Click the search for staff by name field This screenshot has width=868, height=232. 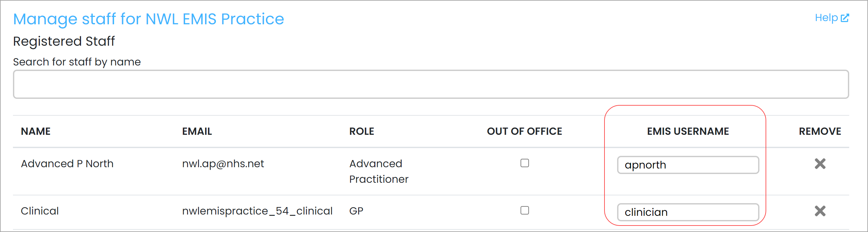(x=431, y=84)
